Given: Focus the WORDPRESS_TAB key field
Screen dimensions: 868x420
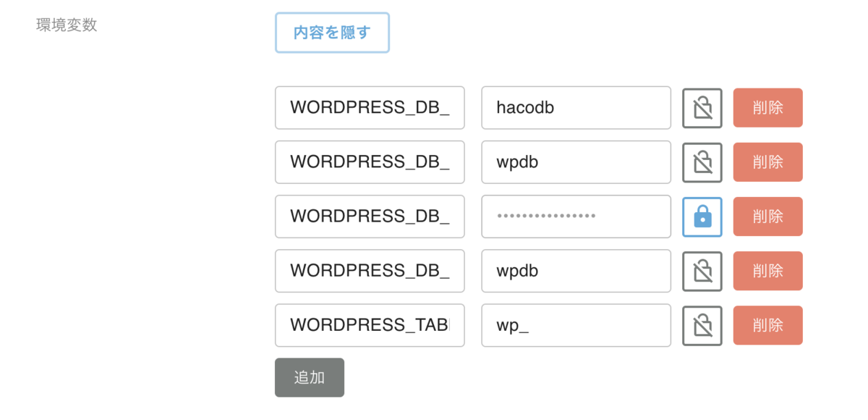Looking at the screenshot, I should coord(370,325).
